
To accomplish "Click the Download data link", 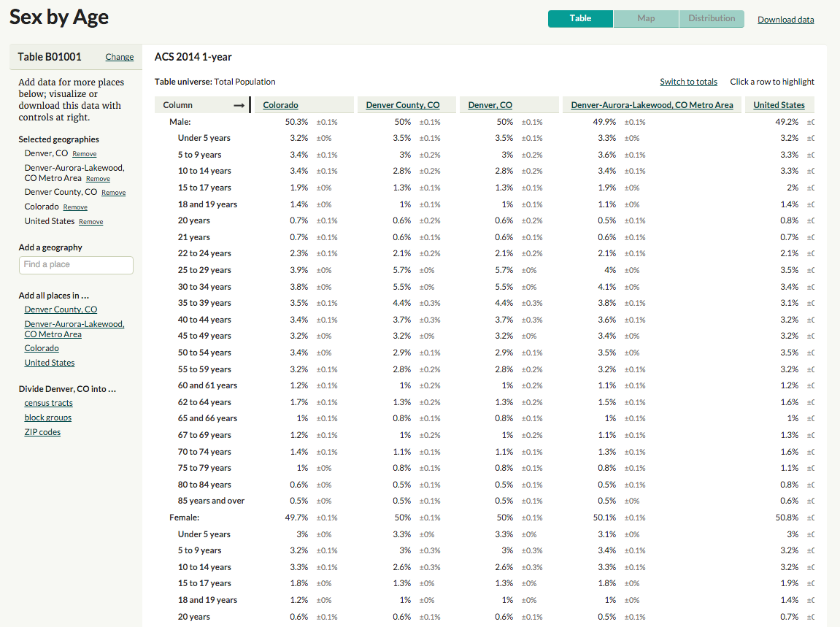I will pos(785,20).
